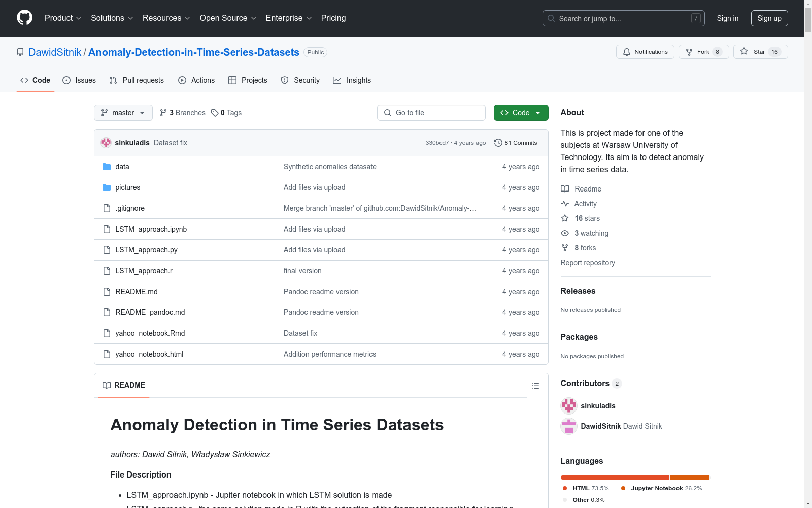Open the Actions tab
The width and height of the screenshot is (812, 508).
[x=197, y=80]
